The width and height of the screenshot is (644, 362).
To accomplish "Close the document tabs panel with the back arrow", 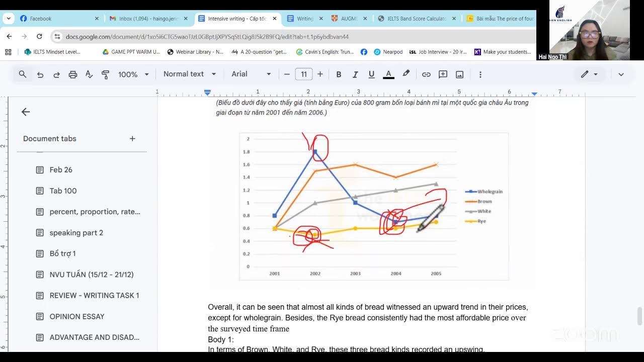I will 26,112.
